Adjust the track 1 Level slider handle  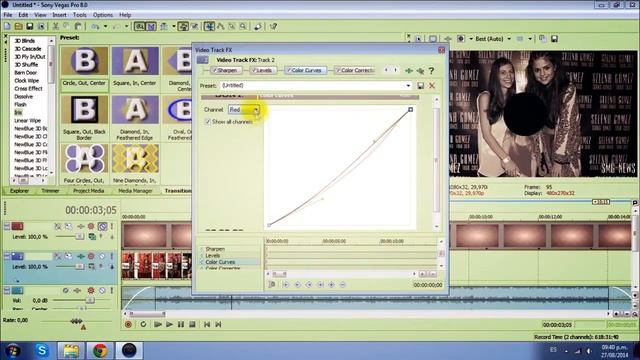click(x=80, y=237)
